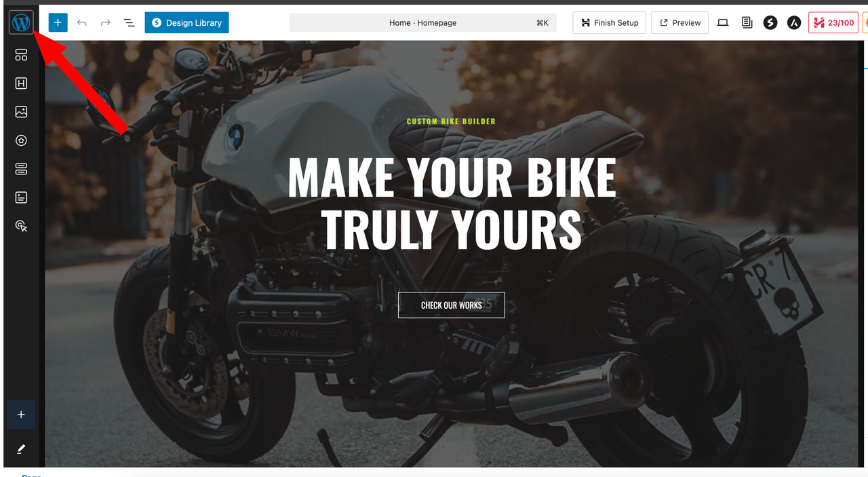This screenshot has width=868, height=477.
Task: Preview the page in new tab
Action: 679,22
